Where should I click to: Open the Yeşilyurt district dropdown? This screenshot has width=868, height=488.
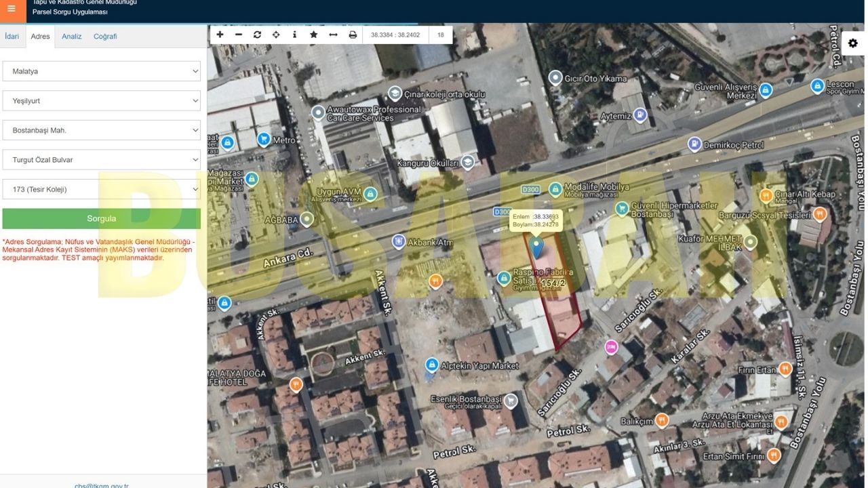coord(102,100)
